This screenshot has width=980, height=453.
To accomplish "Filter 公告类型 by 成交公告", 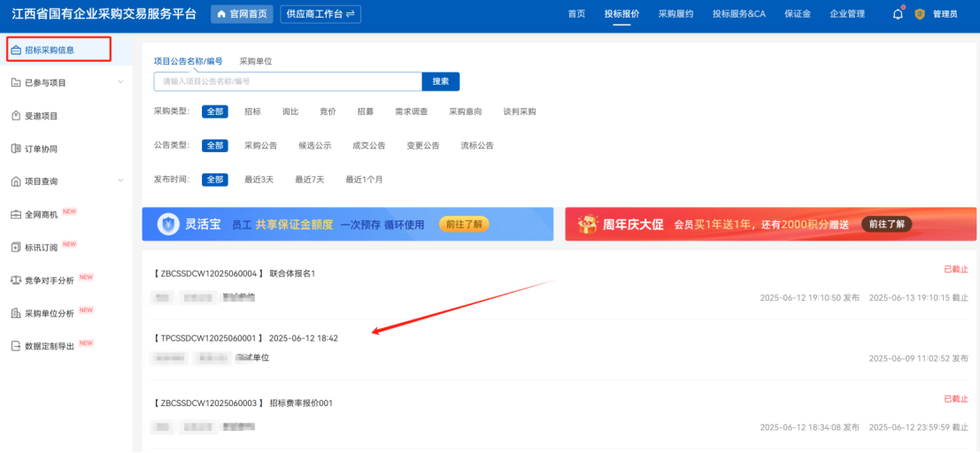I will coord(369,146).
